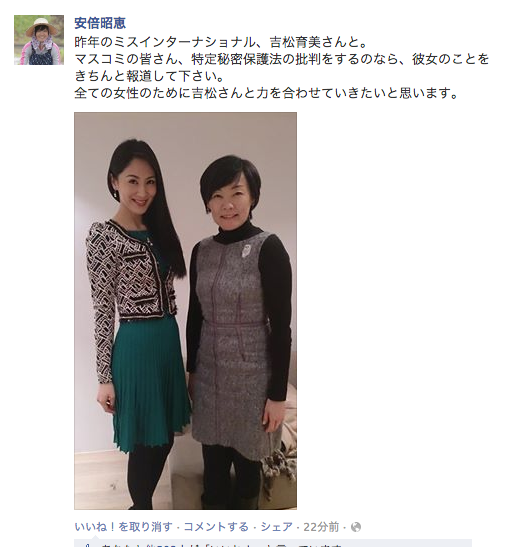
Task: Open the 22分前 timestamp permalink
Action: coord(321,526)
